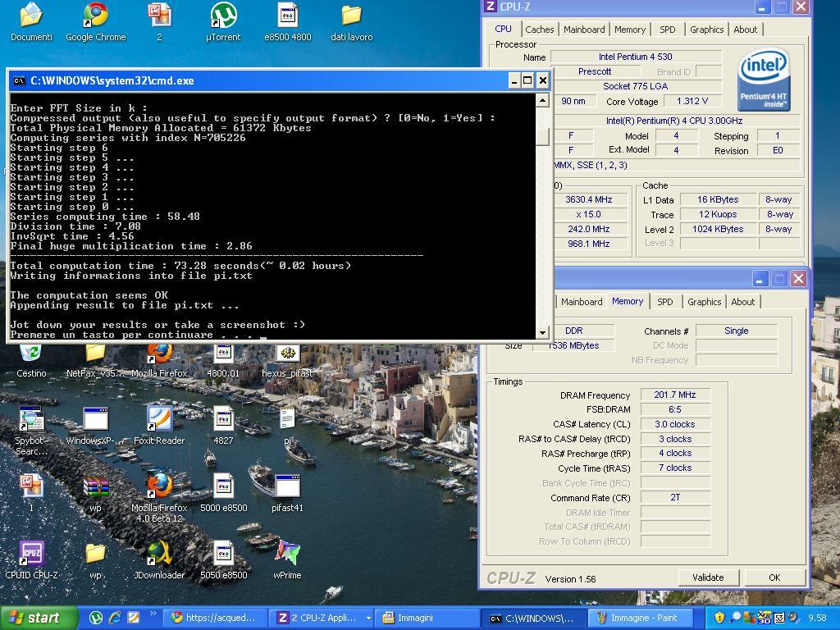Switch to Mainboard tab in lower CPU-Z
The height and width of the screenshot is (630, 840).
(x=582, y=302)
